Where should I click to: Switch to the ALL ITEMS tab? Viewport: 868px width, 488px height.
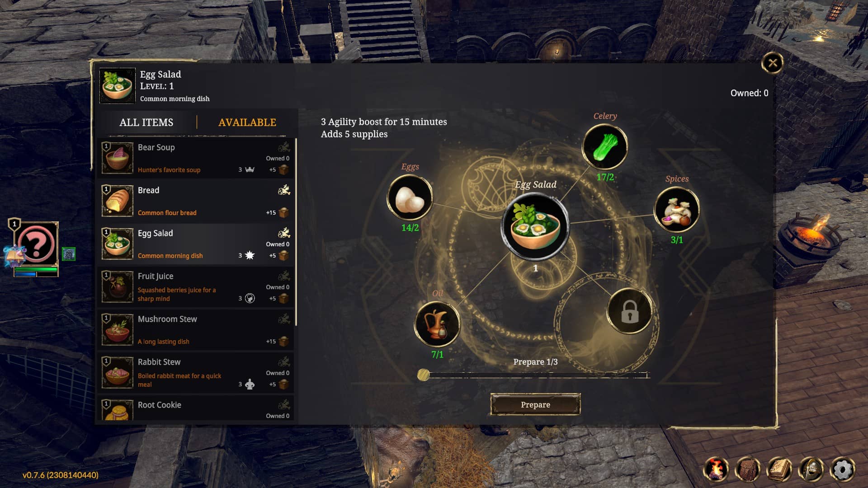pyautogui.click(x=146, y=122)
